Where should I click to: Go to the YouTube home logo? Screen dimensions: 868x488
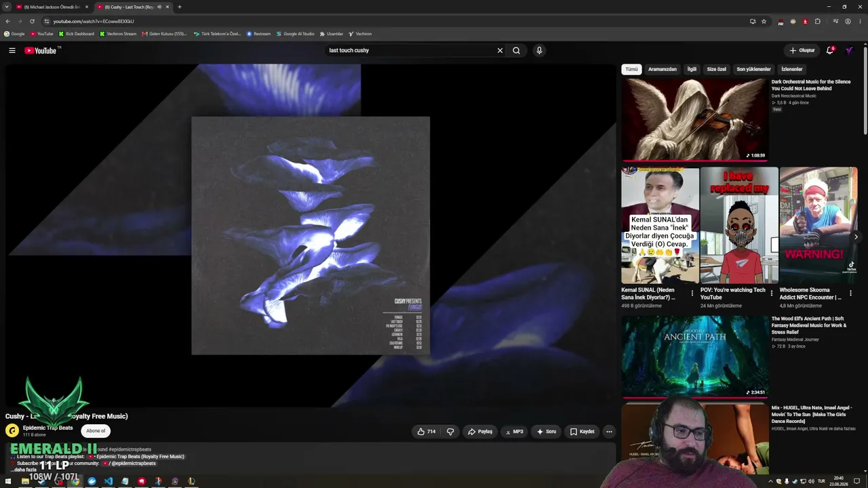tap(42, 50)
